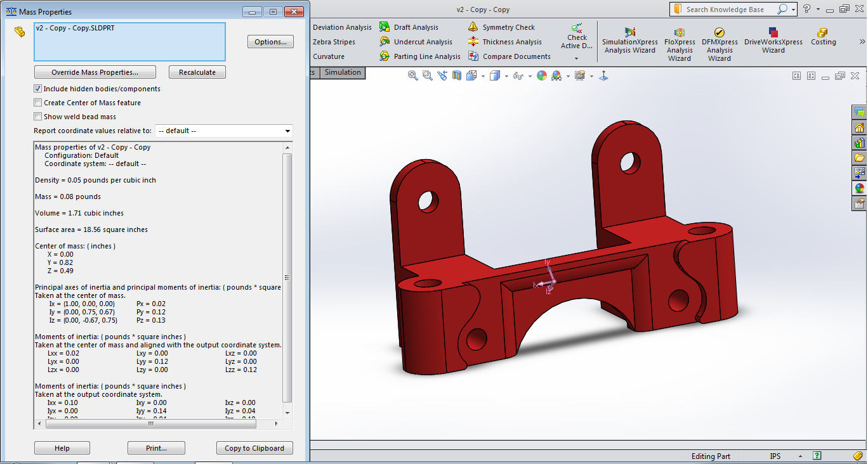868x464 pixels.
Task: Click the Search Knowledge Base field
Action: pyautogui.click(x=730, y=10)
